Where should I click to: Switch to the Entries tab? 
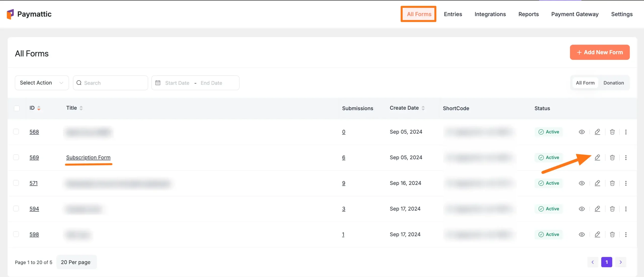click(x=453, y=14)
